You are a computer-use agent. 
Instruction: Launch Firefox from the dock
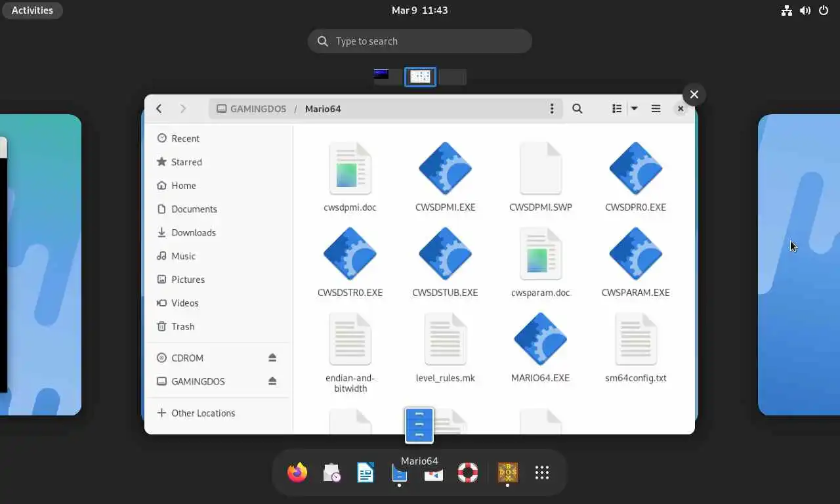pos(297,472)
